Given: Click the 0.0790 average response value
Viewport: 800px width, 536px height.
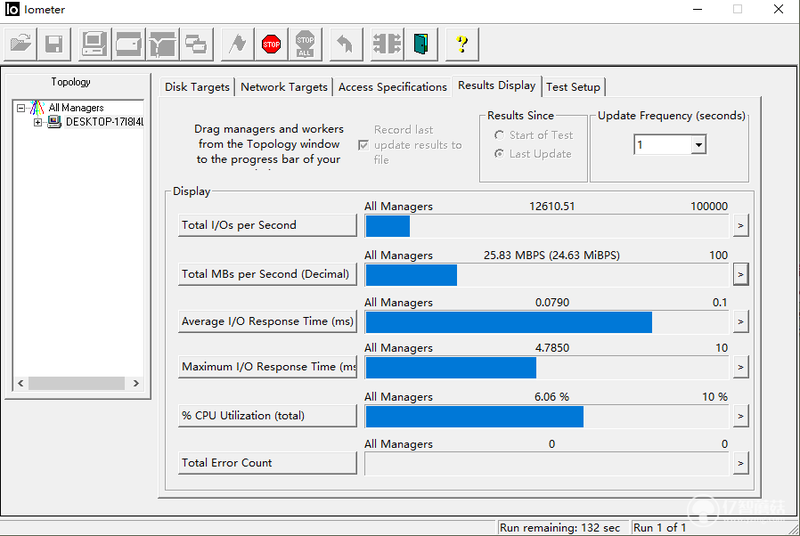Looking at the screenshot, I should point(552,303).
